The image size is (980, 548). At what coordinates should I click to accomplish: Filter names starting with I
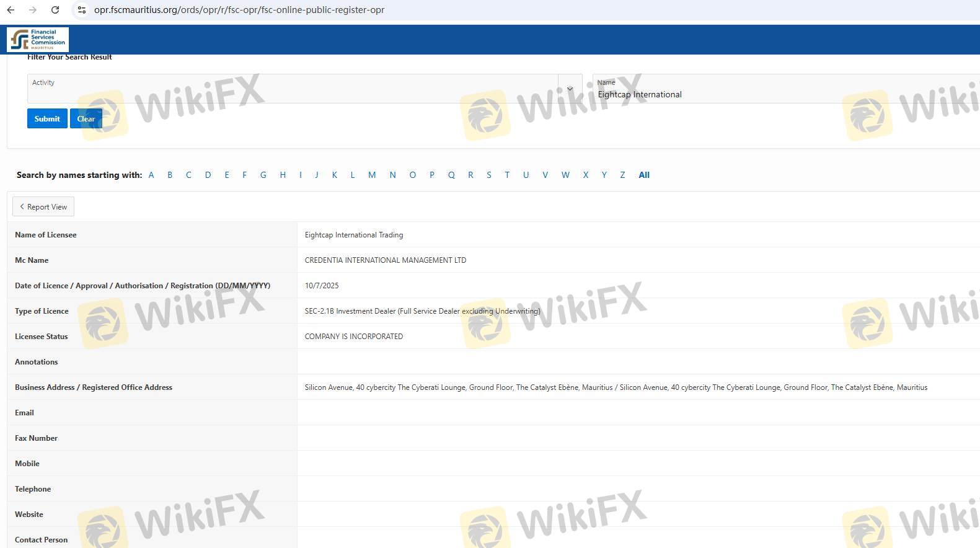(x=301, y=175)
